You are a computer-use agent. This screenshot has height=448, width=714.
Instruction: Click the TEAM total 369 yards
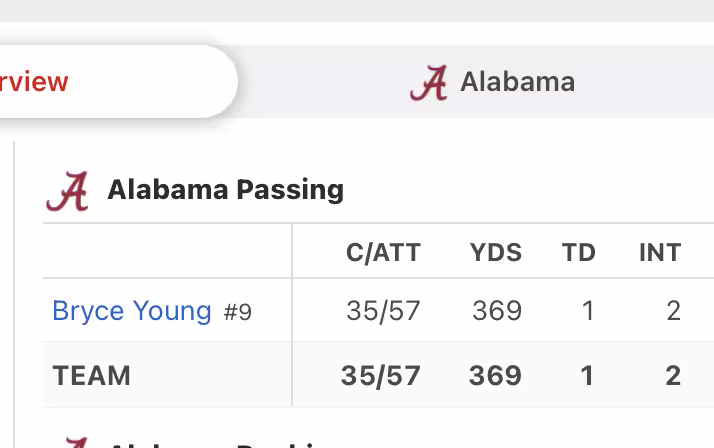point(495,375)
